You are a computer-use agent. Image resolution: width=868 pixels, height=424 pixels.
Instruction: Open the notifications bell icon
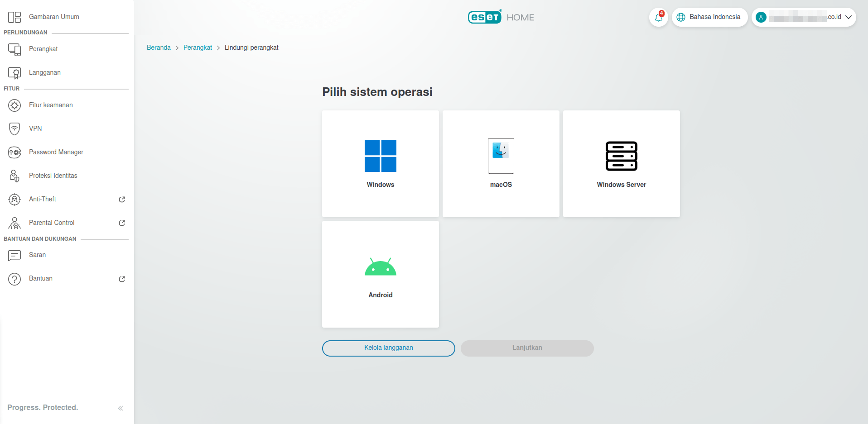click(x=658, y=18)
